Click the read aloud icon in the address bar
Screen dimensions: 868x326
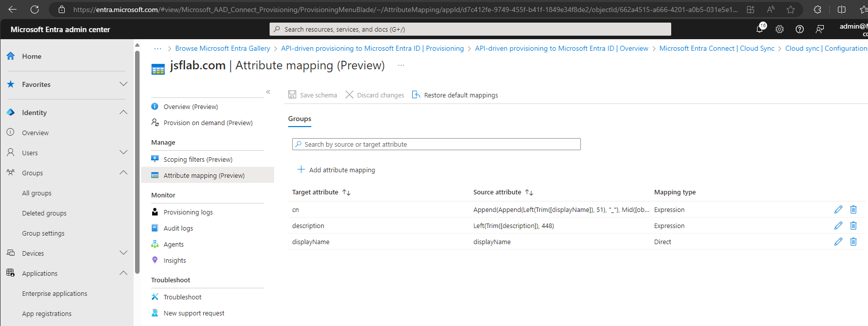coord(771,9)
